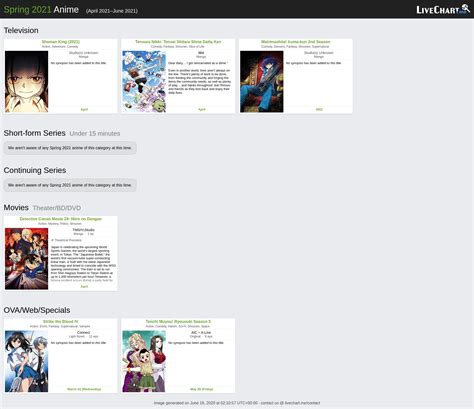Click the April 2021–June 2021 date range
This screenshot has width=474, height=409.
[112, 11]
